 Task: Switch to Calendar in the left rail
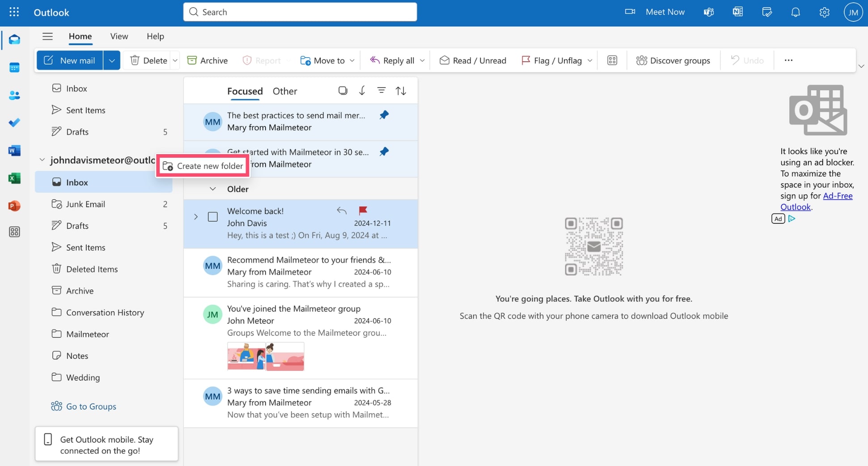[14, 67]
